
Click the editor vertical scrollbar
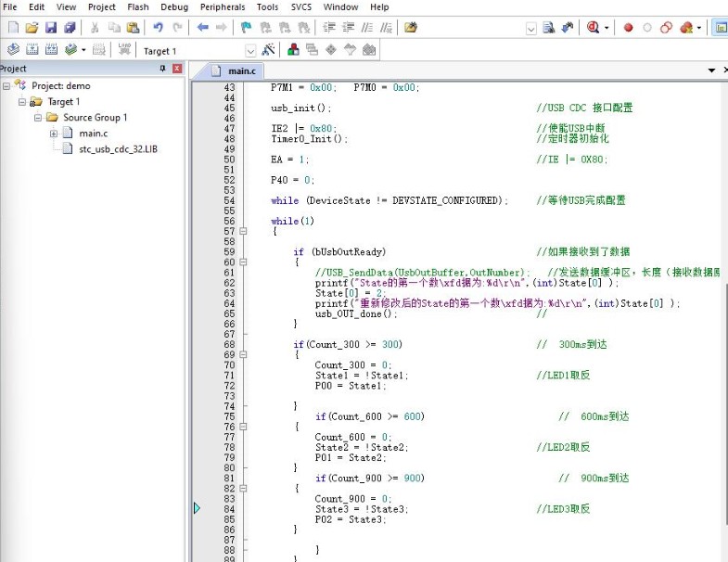tap(725, 404)
